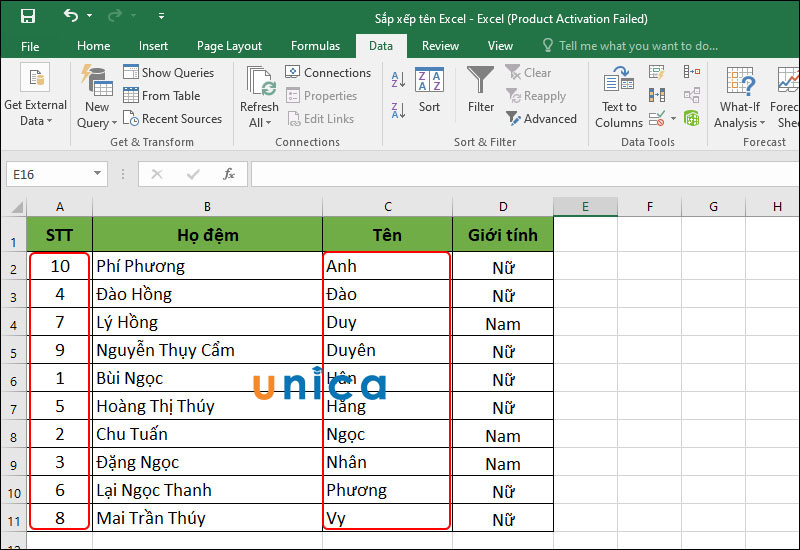Select row 5 header
The height and width of the screenshot is (550, 800).
pos(13,352)
